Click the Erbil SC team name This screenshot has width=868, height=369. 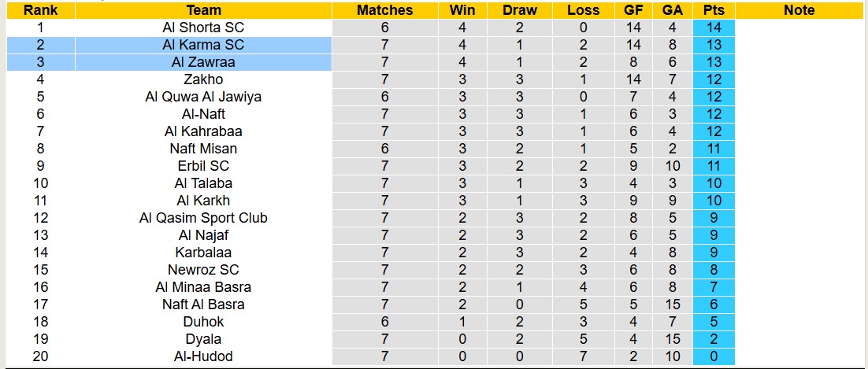tap(203, 166)
